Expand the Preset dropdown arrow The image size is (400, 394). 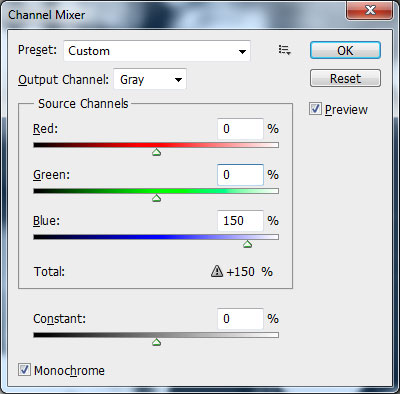coord(242,51)
